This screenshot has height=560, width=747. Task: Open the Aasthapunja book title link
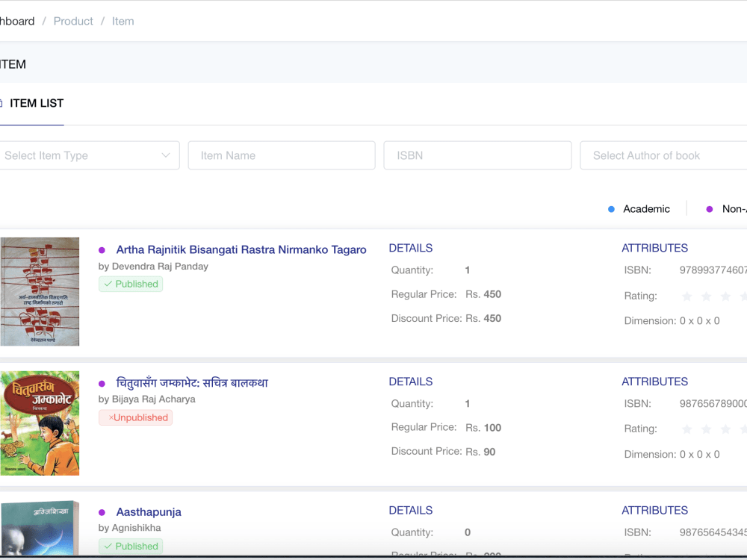point(149,512)
